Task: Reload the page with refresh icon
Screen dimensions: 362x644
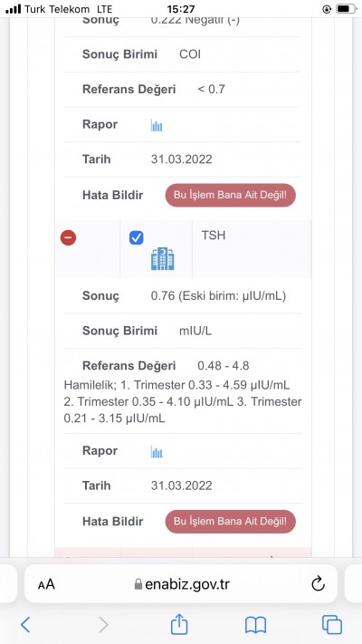Action: tap(318, 583)
